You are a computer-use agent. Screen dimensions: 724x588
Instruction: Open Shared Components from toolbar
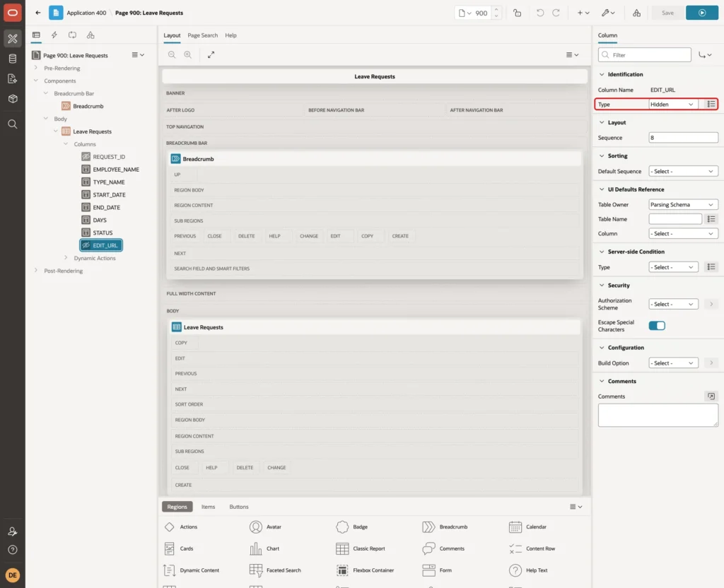coord(637,13)
